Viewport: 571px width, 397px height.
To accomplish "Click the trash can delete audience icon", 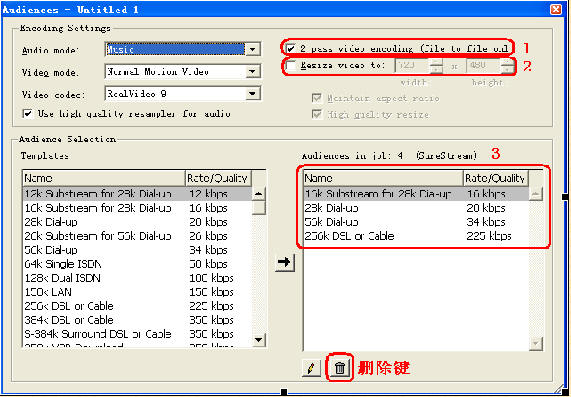I will point(340,368).
